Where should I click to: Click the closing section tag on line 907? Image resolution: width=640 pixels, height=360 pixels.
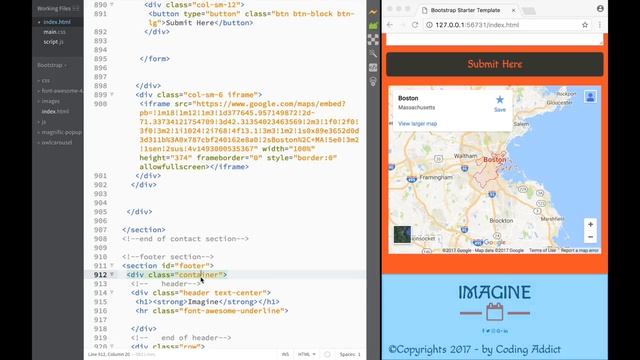pos(144,230)
